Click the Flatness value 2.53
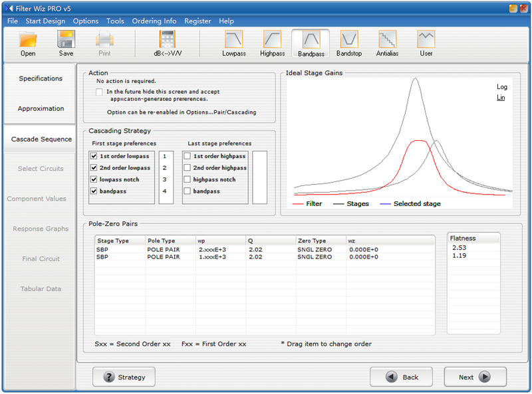The height and width of the screenshot is (394, 532). tap(459, 248)
